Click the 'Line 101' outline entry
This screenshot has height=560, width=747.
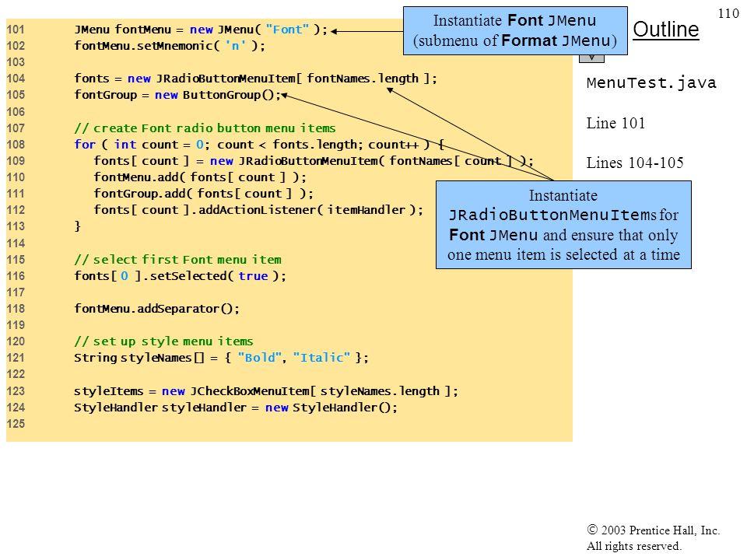click(615, 124)
